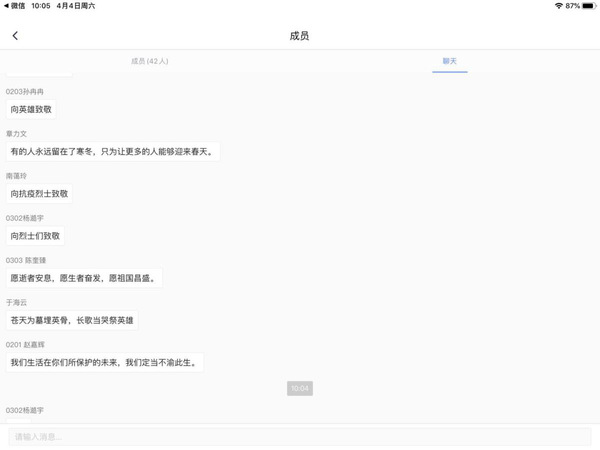Tap the battery indicator icon
This screenshot has height=450, width=600.
(589, 6)
